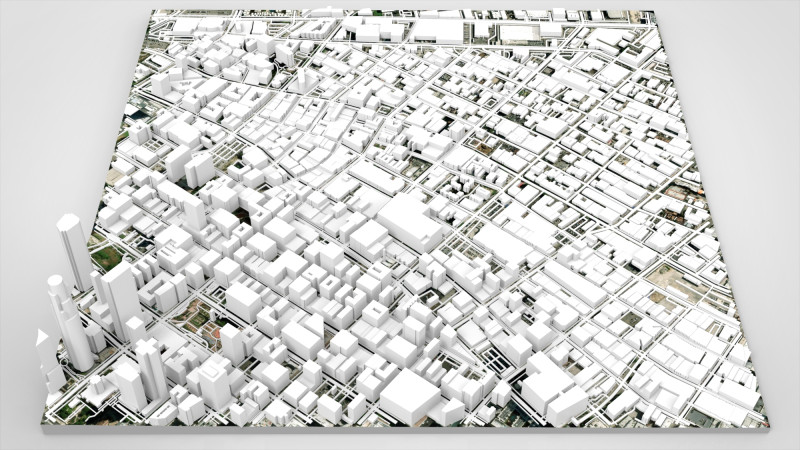This screenshot has width=800, height=450.
Task: Select the large flat-roofed building in the center
Action: [x=408, y=221]
